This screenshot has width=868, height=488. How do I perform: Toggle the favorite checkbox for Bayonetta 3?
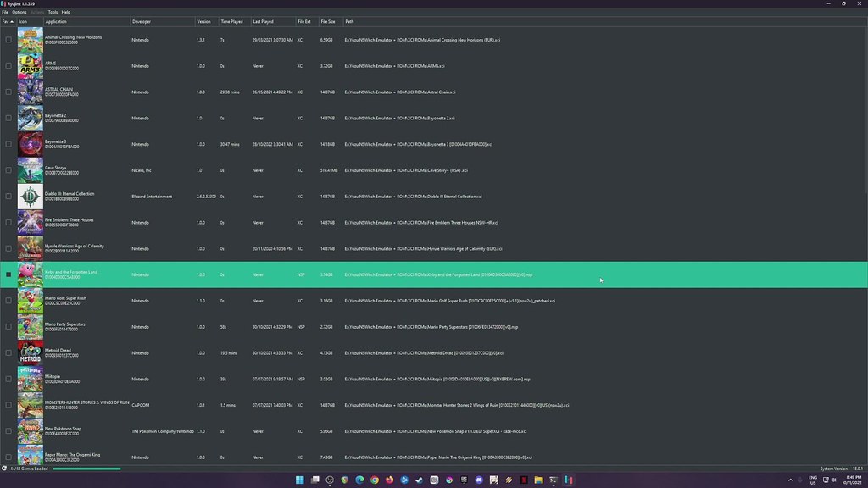coord(8,144)
